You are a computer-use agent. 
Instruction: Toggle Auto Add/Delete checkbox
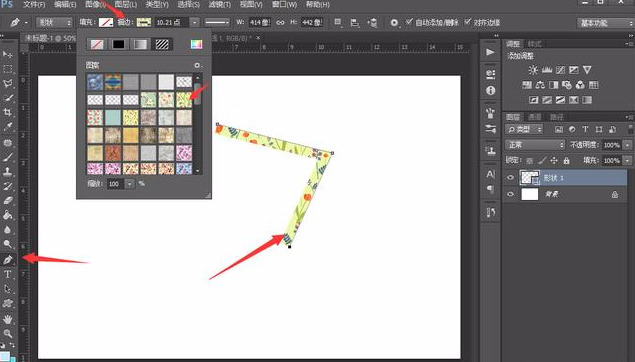click(409, 21)
